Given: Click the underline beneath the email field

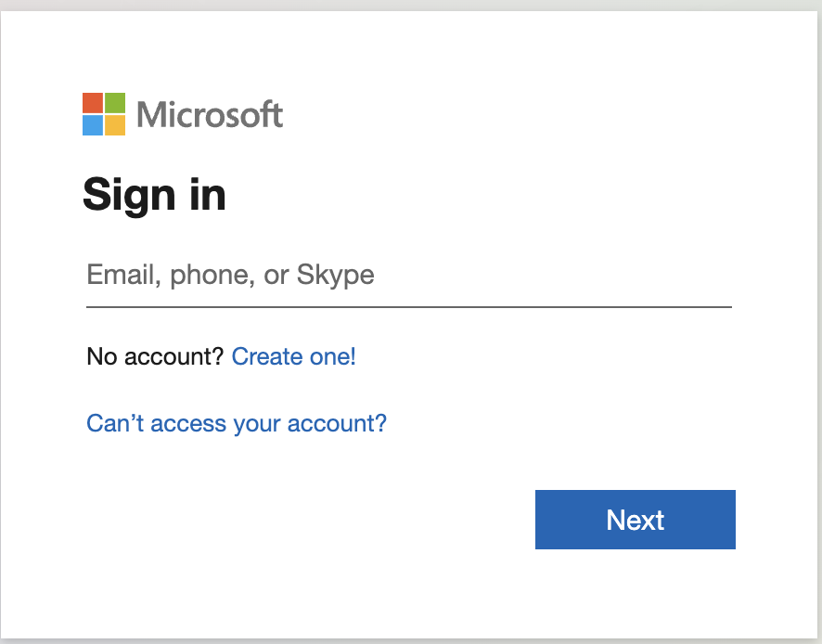Looking at the screenshot, I should click(x=408, y=303).
